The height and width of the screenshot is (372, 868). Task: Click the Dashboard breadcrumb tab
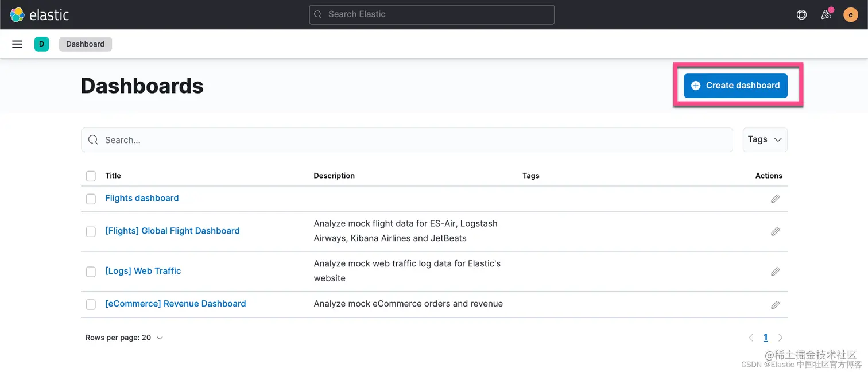tap(85, 44)
